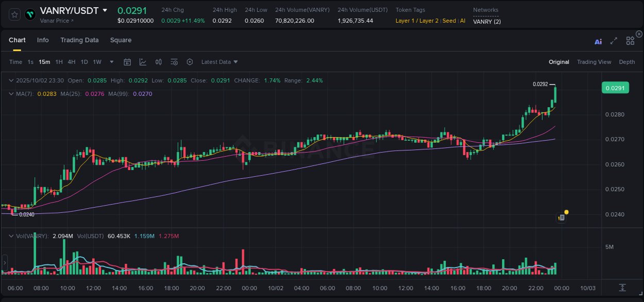The height and width of the screenshot is (302, 644).
Task: Expand chart to fullscreen with arrows icon
Action: click(614, 40)
